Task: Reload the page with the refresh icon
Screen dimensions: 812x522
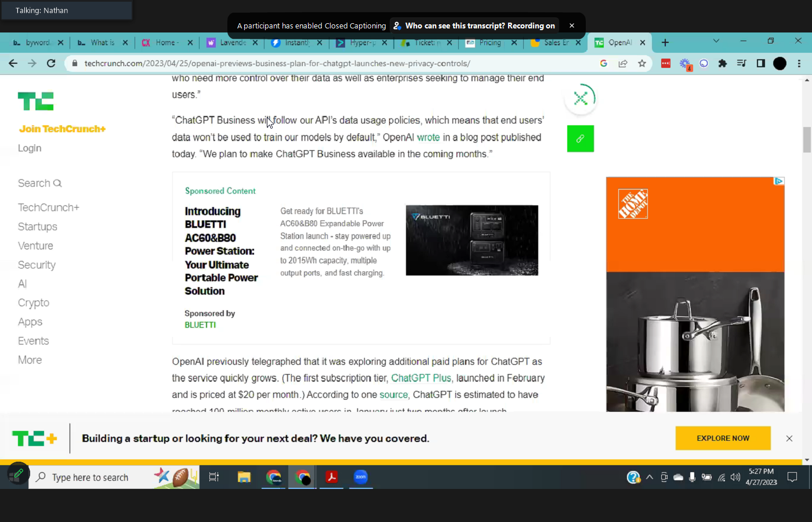Action: click(51, 63)
